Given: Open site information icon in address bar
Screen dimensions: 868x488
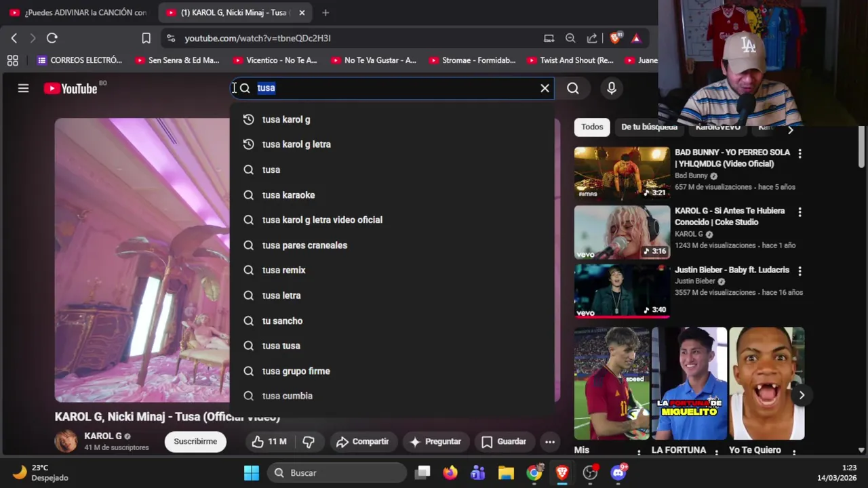Looking at the screenshot, I should pos(171,39).
